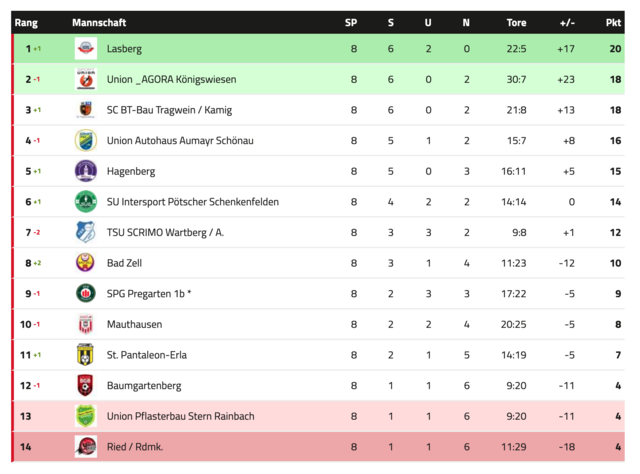Screen dimensions: 640x474
Task: Open the Lasberg team link
Action: (x=124, y=48)
